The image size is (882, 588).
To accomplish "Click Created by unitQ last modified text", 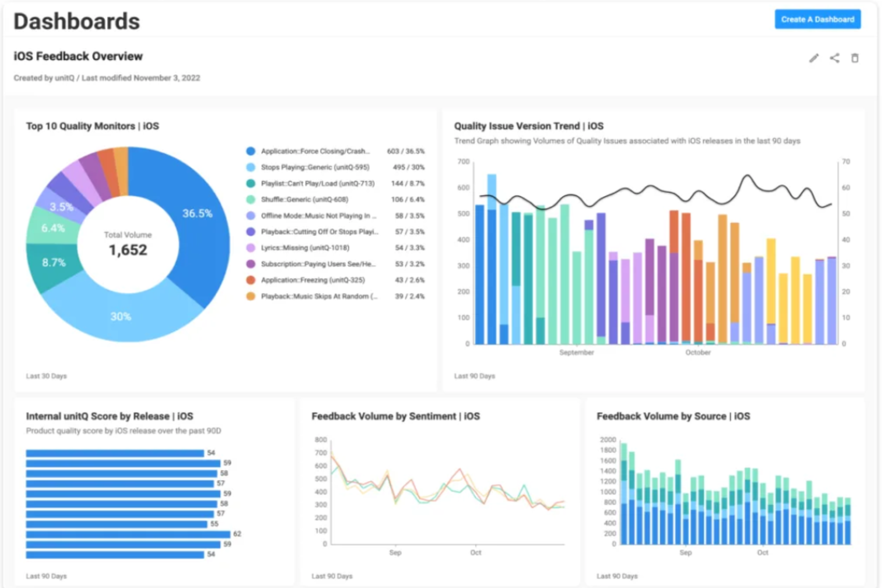I will (107, 78).
